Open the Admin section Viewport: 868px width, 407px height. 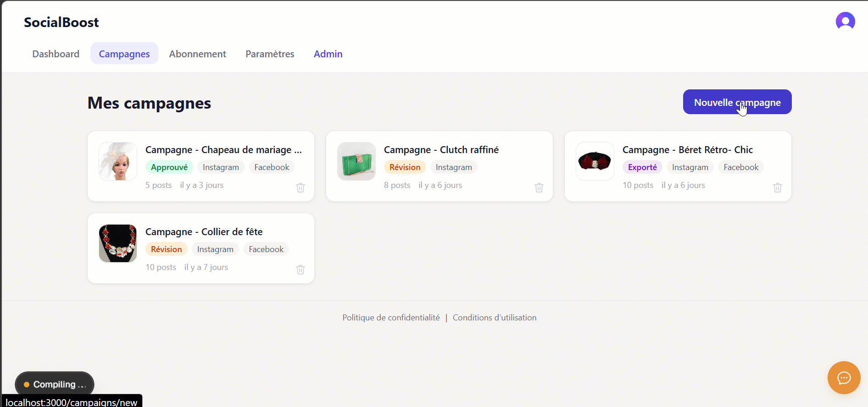pos(328,54)
